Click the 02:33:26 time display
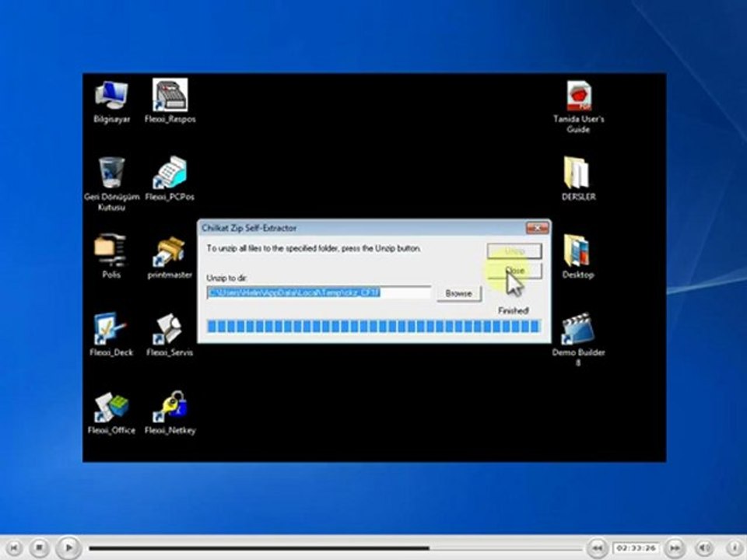 (636, 548)
